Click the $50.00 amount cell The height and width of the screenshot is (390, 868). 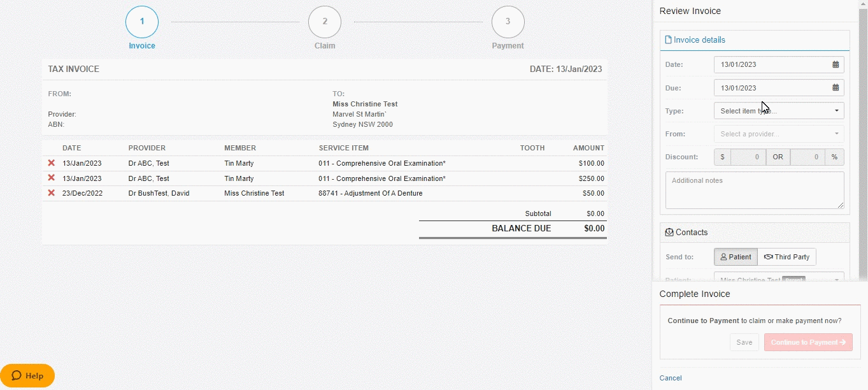pos(594,193)
